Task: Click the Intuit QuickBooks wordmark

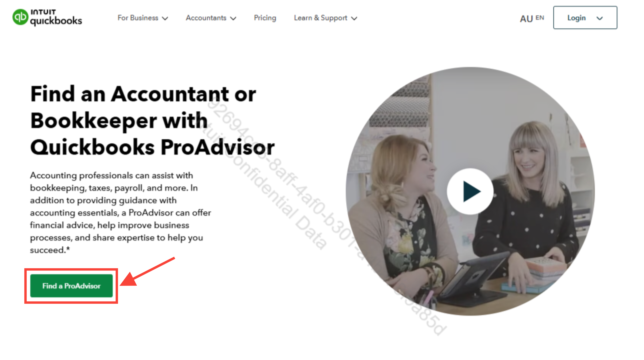Action: (x=56, y=17)
